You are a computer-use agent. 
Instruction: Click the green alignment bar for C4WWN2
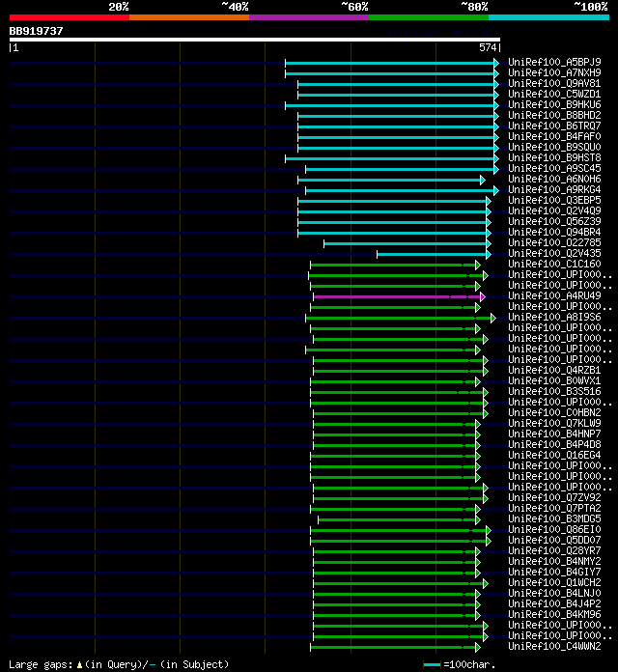tap(395, 647)
